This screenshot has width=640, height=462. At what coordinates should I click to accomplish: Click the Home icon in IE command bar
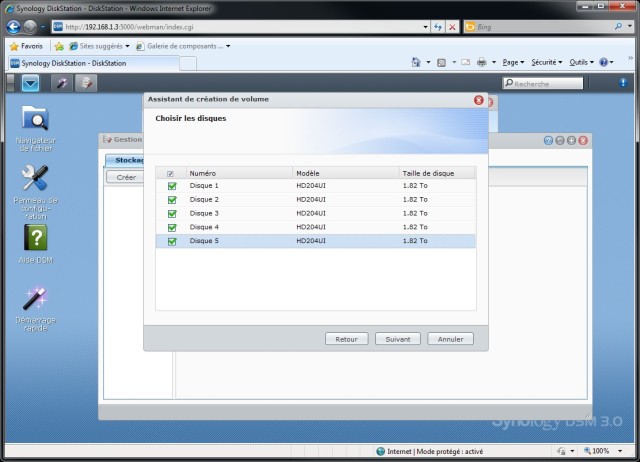416,62
